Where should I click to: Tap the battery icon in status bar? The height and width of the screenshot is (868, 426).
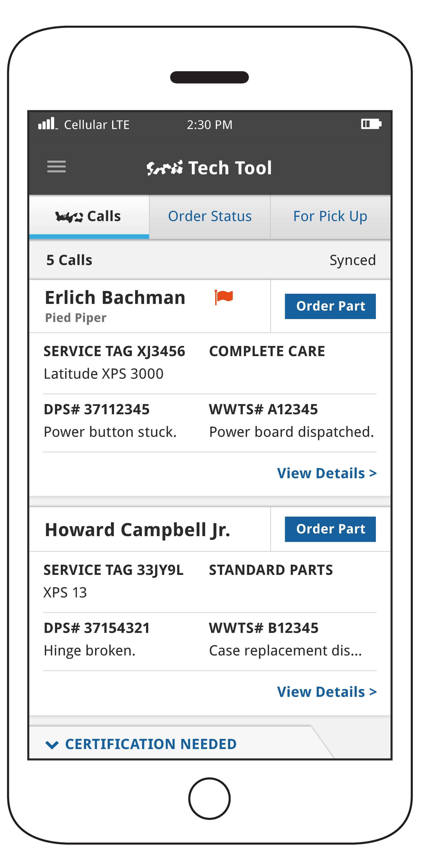pos(371,124)
